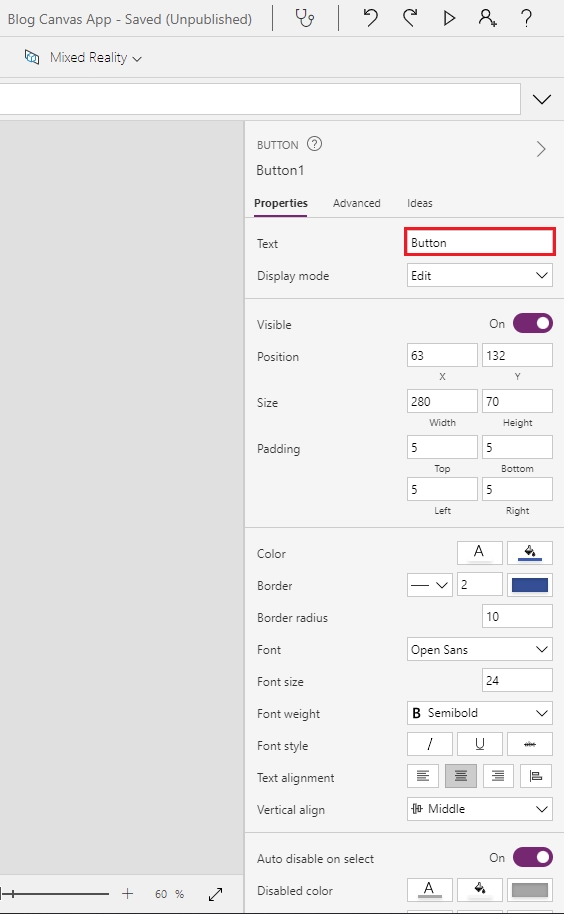Open the Share user icon

[x=487, y=18]
